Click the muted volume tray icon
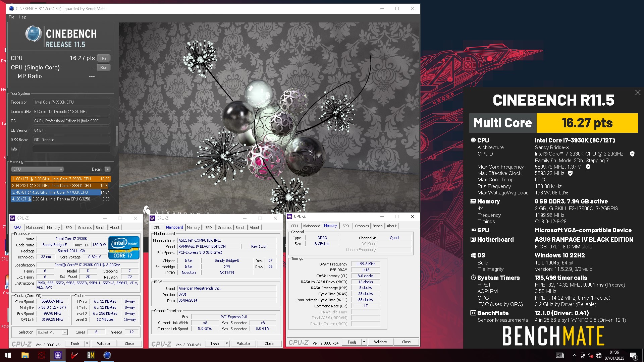644x362 pixels. coord(591,355)
